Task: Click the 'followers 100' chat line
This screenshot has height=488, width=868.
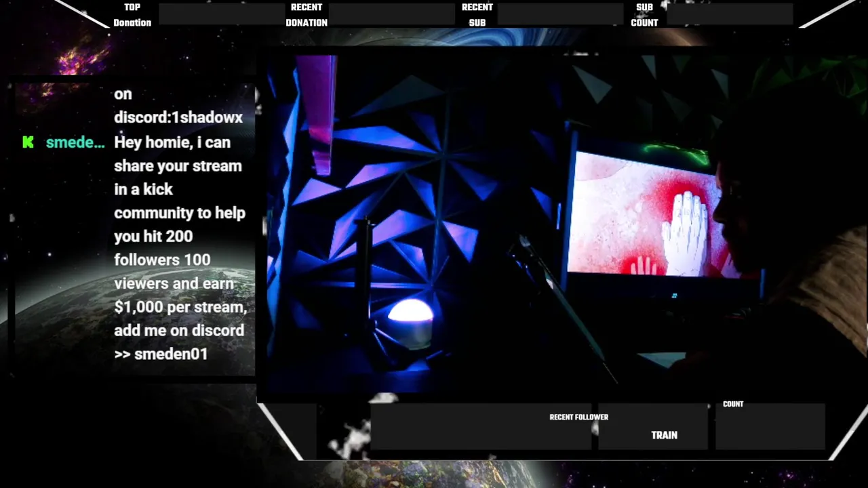Action: [162, 260]
